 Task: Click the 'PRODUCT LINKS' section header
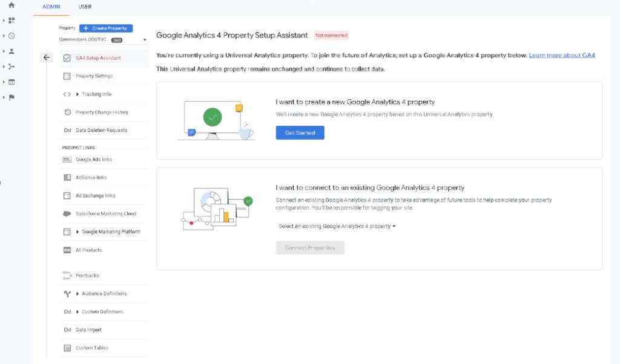[x=78, y=148]
